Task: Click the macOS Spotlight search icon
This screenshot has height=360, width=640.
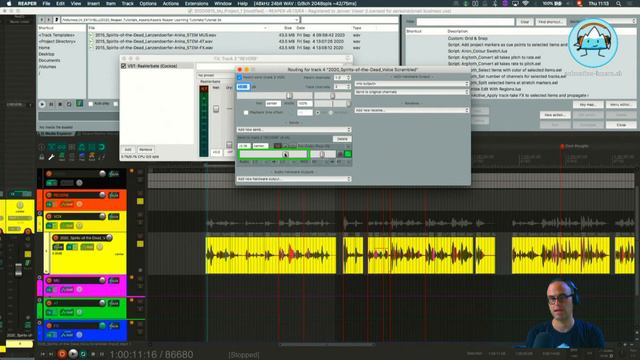Action: coord(618,3)
